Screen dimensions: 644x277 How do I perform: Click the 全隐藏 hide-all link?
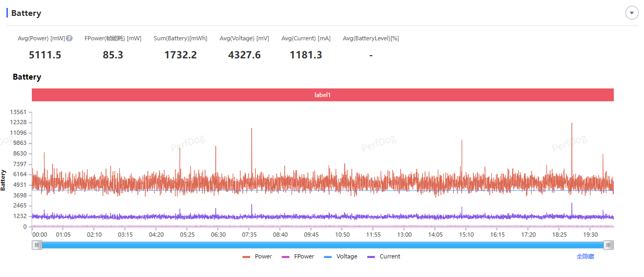(x=585, y=256)
